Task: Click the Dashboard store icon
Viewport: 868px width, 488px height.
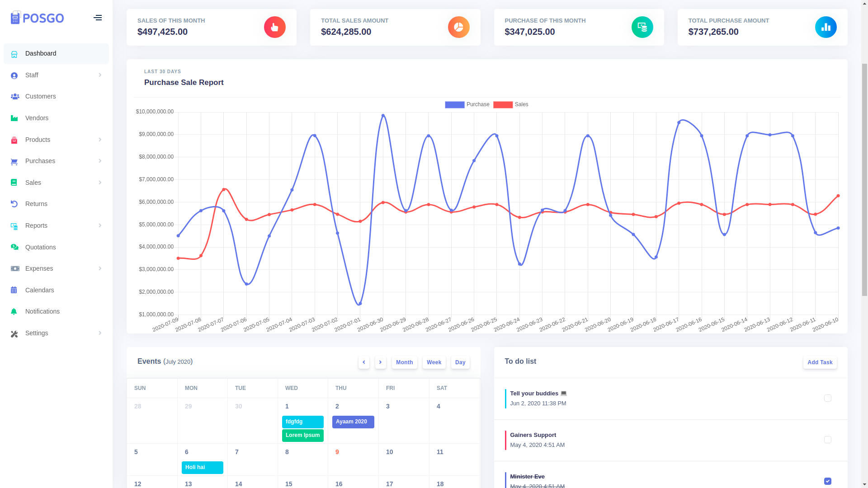Action: click(14, 54)
